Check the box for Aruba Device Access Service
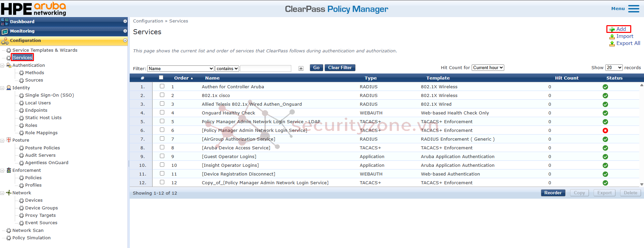The height and width of the screenshot is (248, 644). [x=162, y=147]
